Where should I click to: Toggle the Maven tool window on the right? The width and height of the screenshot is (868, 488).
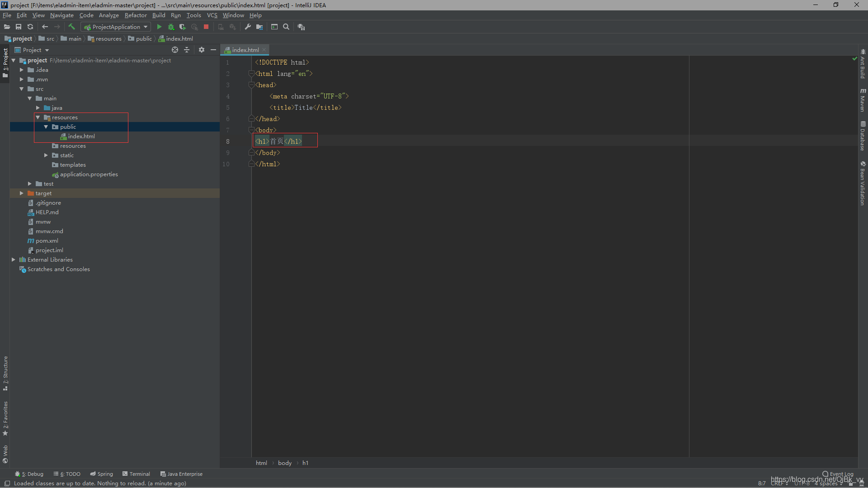click(x=863, y=100)
